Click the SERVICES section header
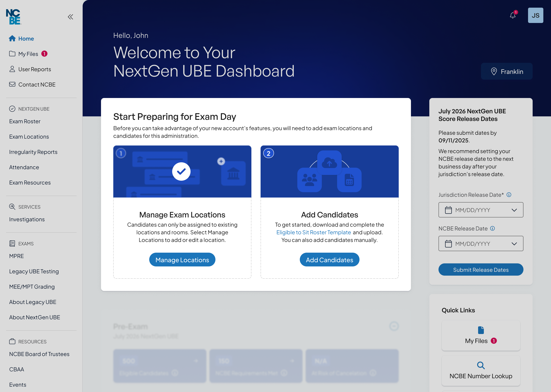Image resolution: width=551 pixels, height=392 pixels. [25, 207]
